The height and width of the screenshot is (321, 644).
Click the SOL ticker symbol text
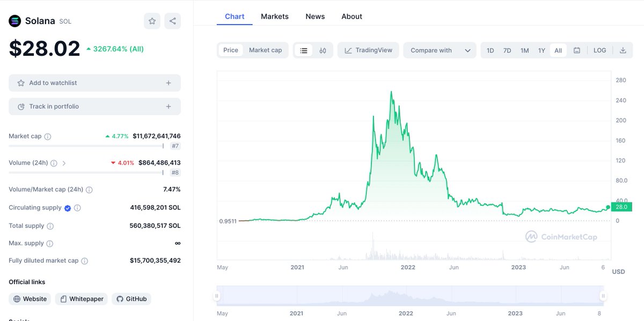coord(65,21)
